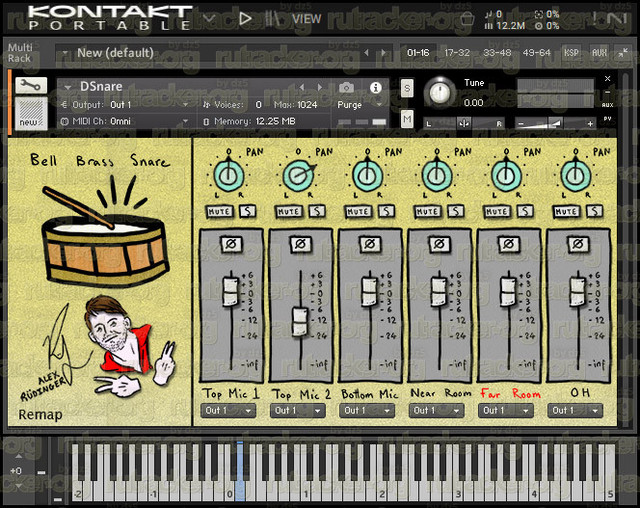Solo the Far Room channel
This screenshot has width=640, height=508.
coord(525,211)
